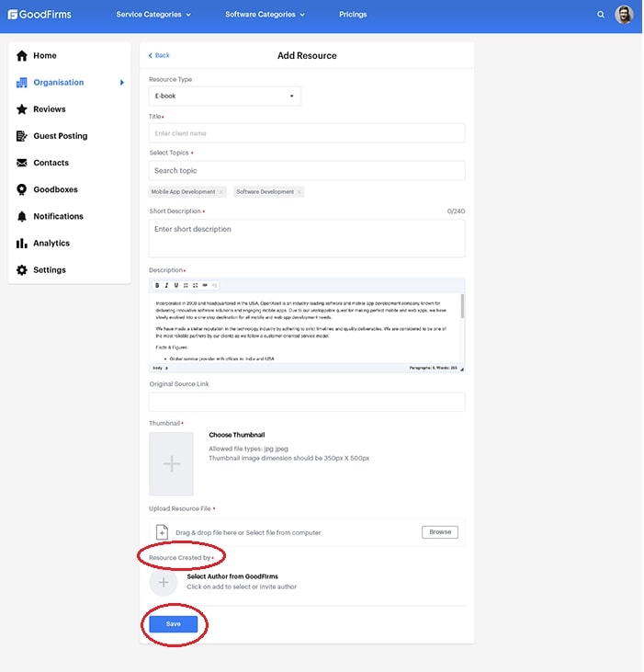Click the Home house icon
644x672 pixels.
22,56
